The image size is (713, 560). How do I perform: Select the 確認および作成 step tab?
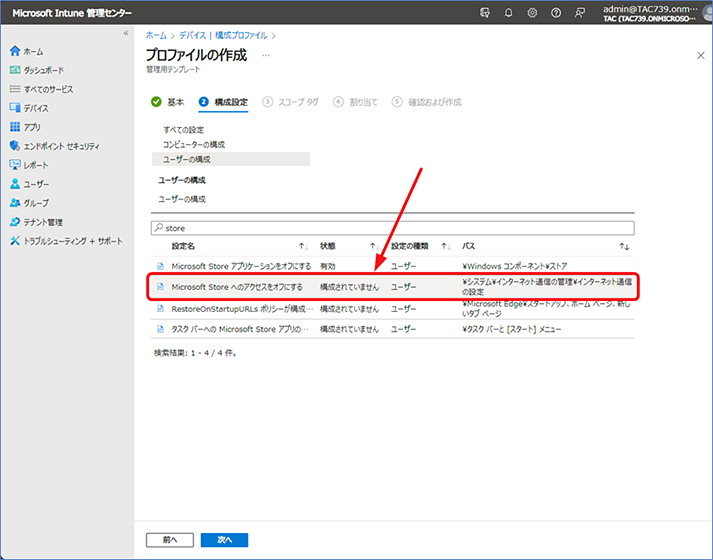pos(427,102)
